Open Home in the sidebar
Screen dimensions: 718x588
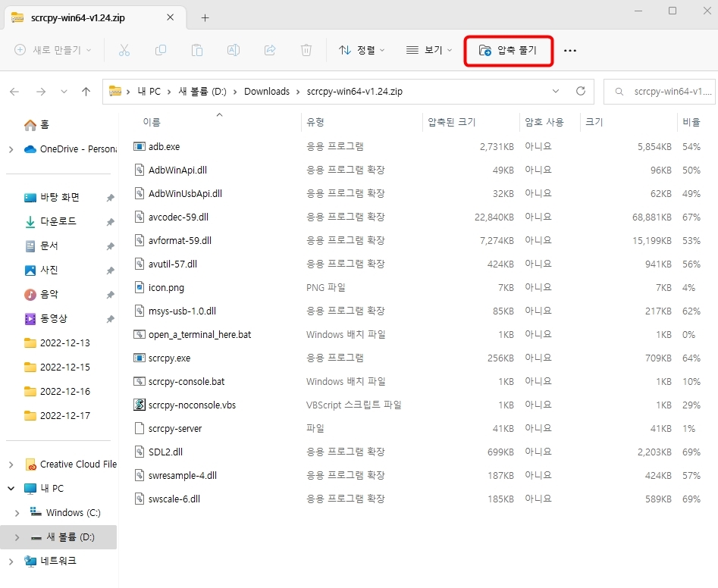tap(36, 124)
